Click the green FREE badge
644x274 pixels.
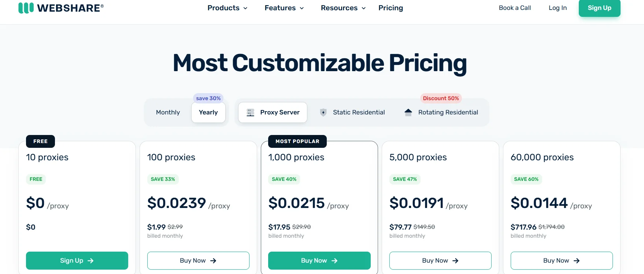36,179
